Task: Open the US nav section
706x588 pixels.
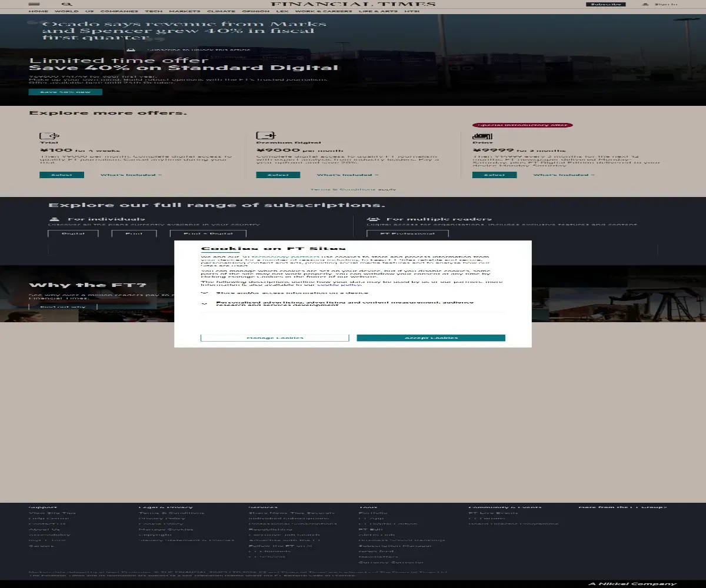Action: tap(89, 11)
